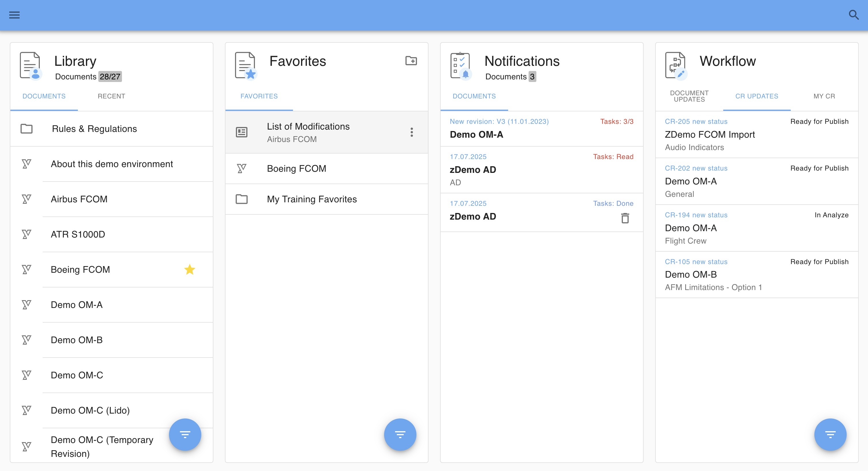The width and height of the screenshot is (868, 471).
Task: Toggle the Boeing FCOM favorite star
Action: 190,269
